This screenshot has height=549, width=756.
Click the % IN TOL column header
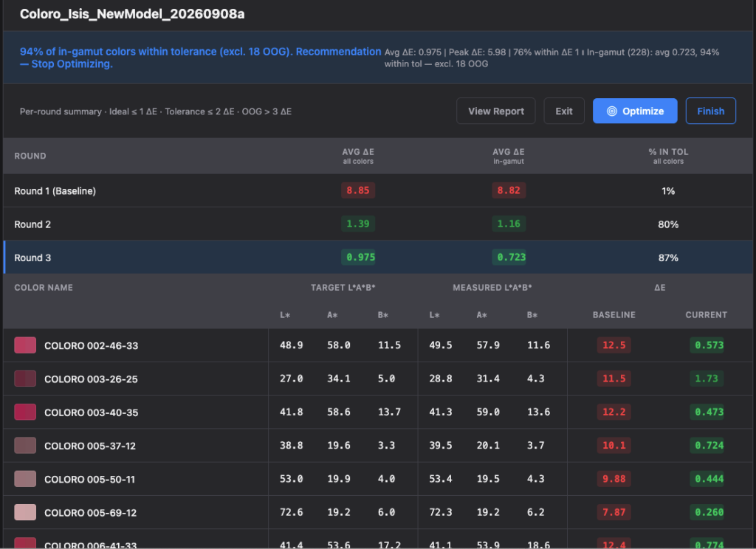pyautogui.click(x=668, y=156)
